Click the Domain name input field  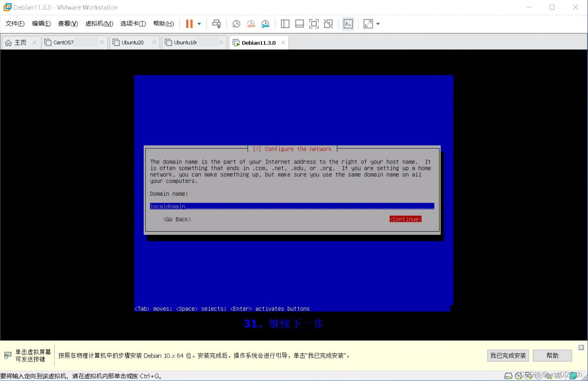coord(292,206)
